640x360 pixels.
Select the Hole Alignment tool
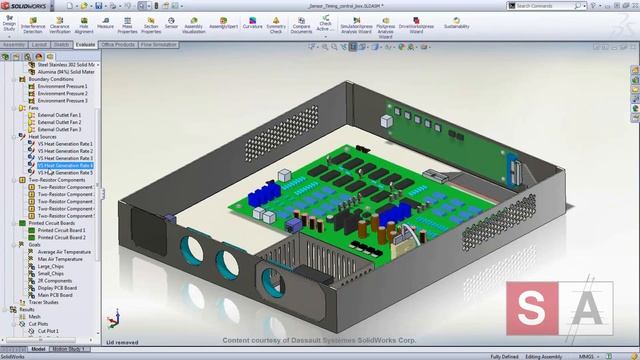(x=84, y=25)
